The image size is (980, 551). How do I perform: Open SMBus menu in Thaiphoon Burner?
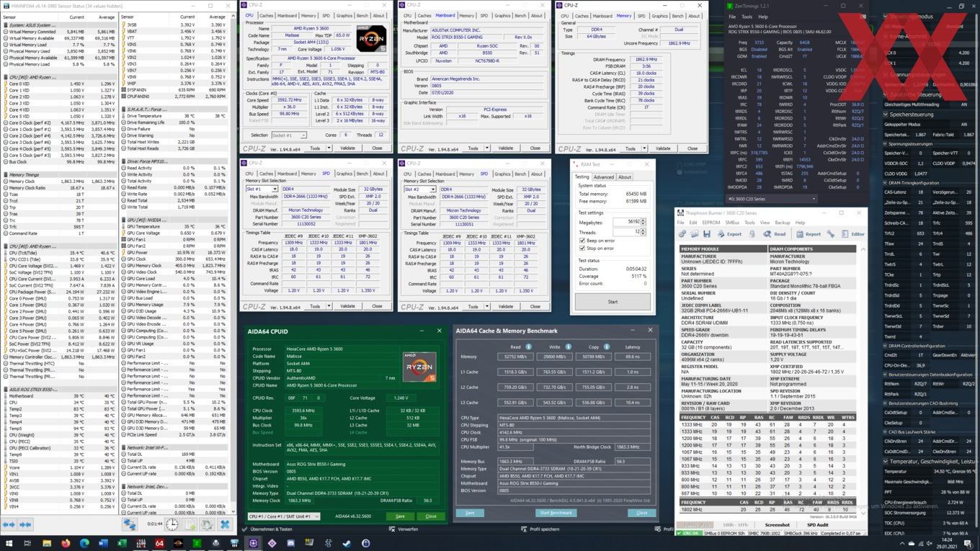732,223
